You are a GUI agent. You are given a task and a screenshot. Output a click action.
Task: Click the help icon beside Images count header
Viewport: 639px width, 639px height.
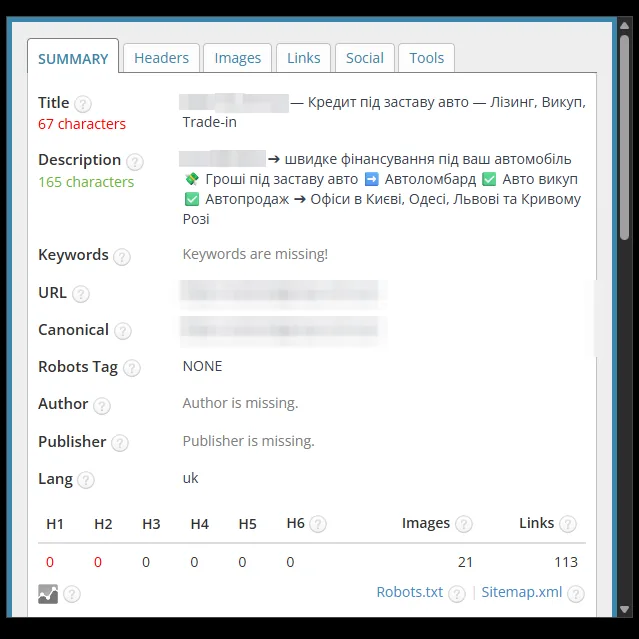(463, 524)
